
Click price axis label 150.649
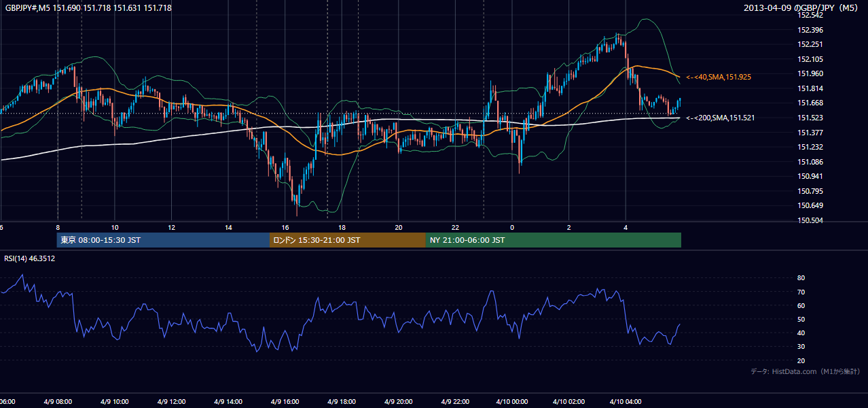click(x=810, y=205)
